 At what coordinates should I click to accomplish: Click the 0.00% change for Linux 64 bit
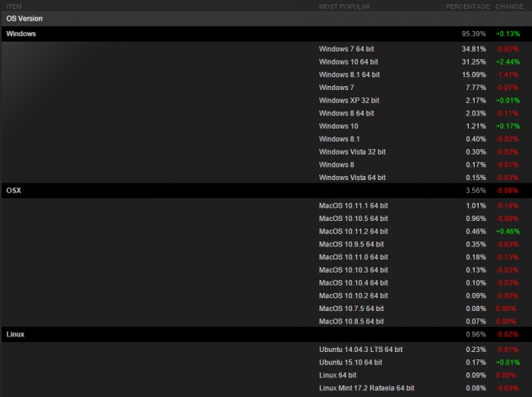click(506, 375)
